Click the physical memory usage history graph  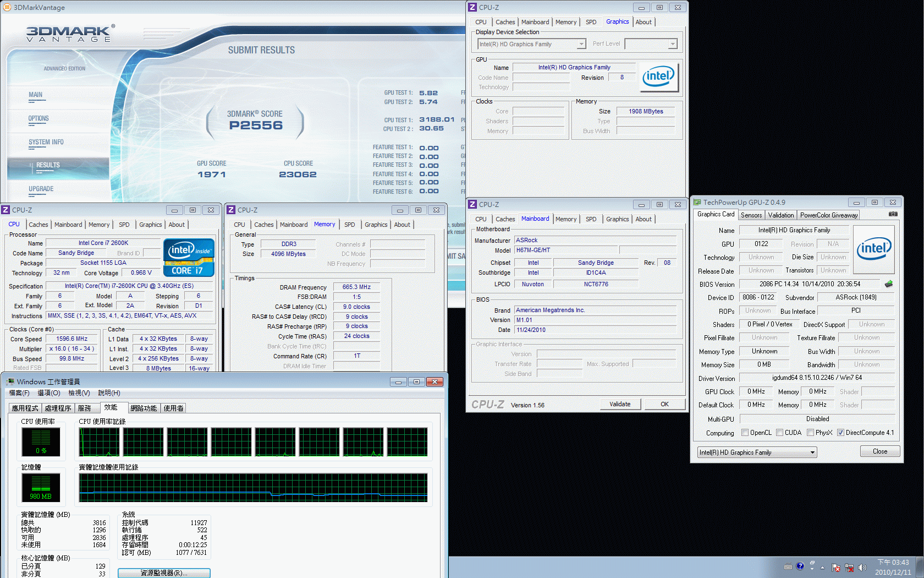(254, 488)
